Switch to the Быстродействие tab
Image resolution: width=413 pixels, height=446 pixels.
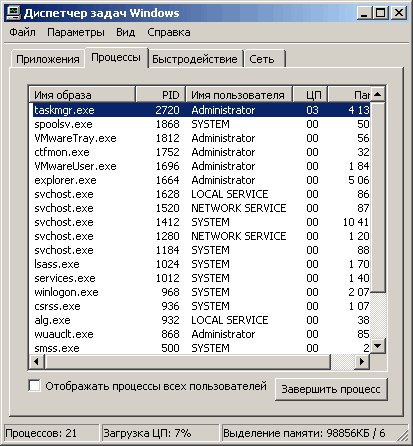(x=195, y=59)
